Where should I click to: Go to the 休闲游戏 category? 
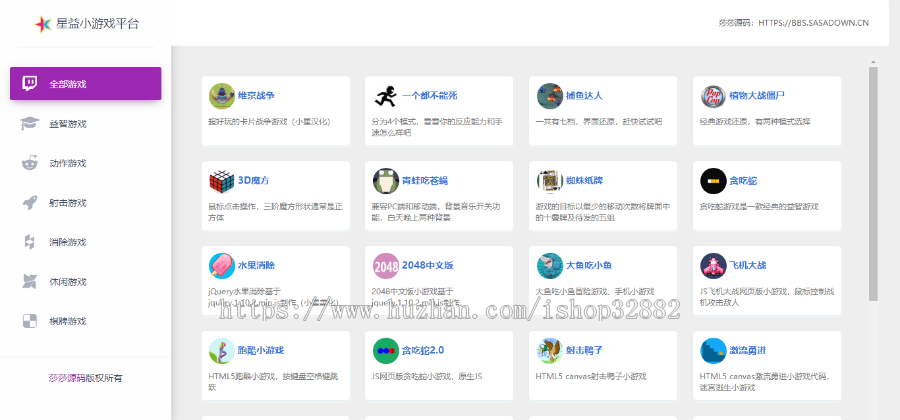(86, 282)
